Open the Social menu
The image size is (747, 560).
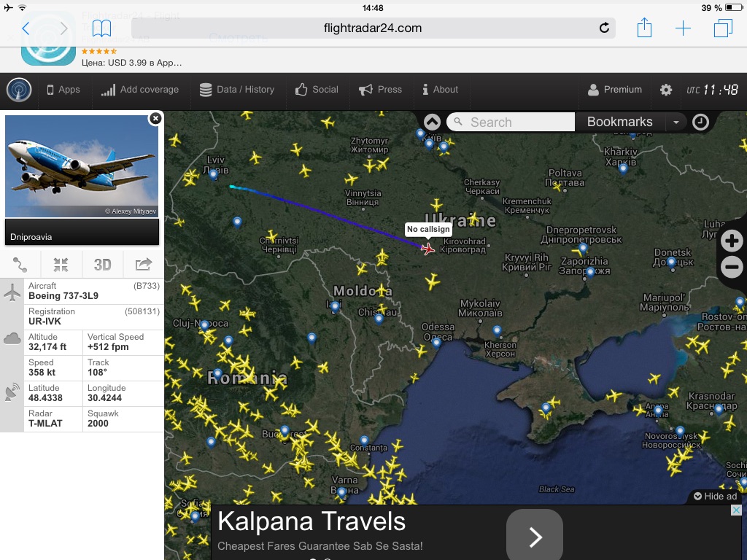pyautogui.click(x=317, y=90)
